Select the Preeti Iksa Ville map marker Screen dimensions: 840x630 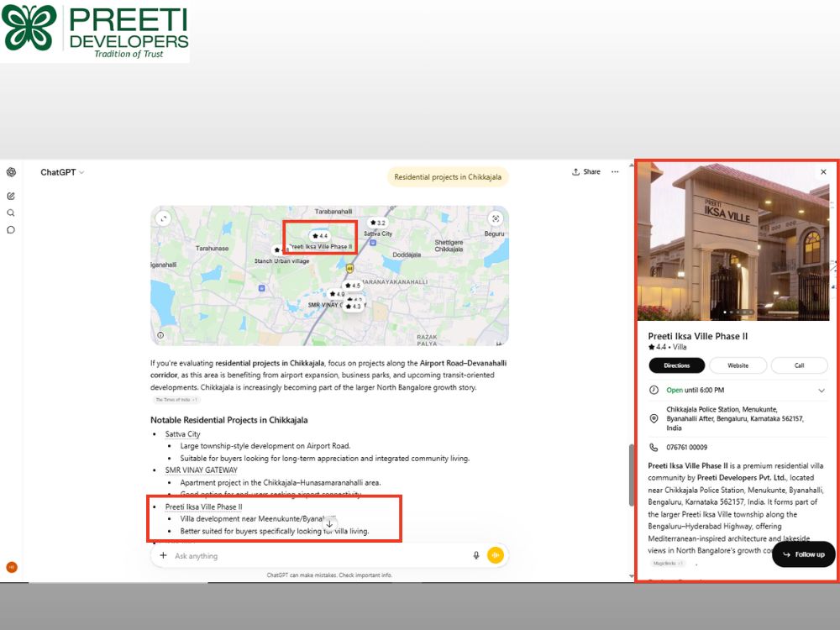tap(320, 236)
